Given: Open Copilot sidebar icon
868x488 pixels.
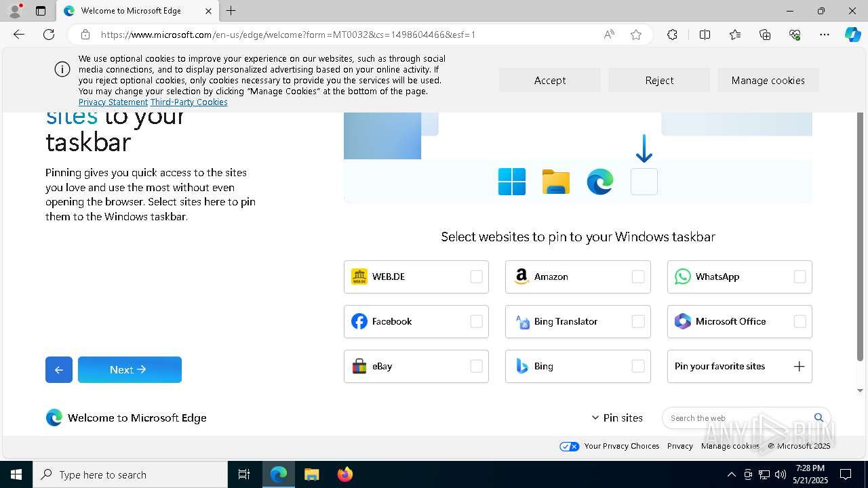Looking at the screenshot, I should pos(852,35).
